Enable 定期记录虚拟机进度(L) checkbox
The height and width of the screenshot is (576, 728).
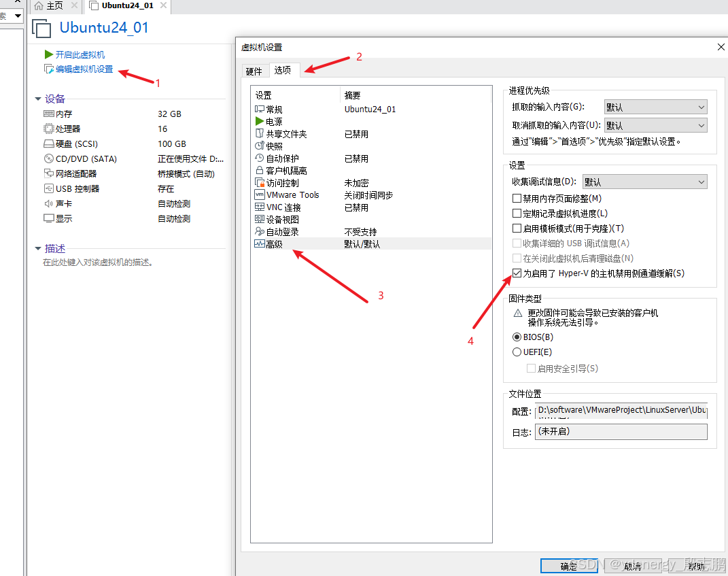(517, 214)
